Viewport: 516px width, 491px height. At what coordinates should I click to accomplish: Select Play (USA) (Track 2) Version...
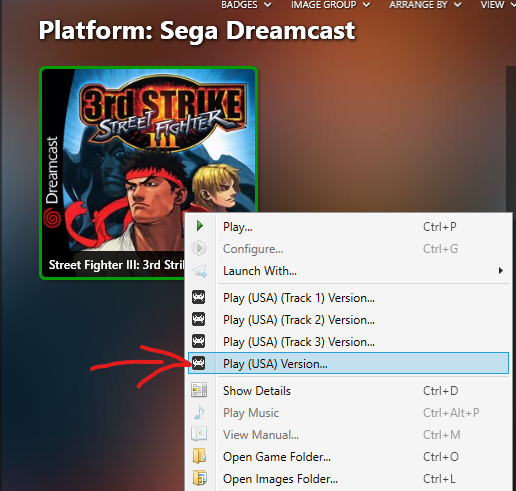[x=348, y=320]
